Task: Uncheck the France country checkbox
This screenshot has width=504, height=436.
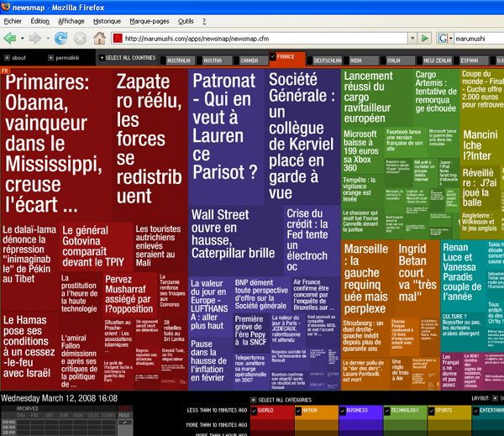Action: tap(272, 56)
